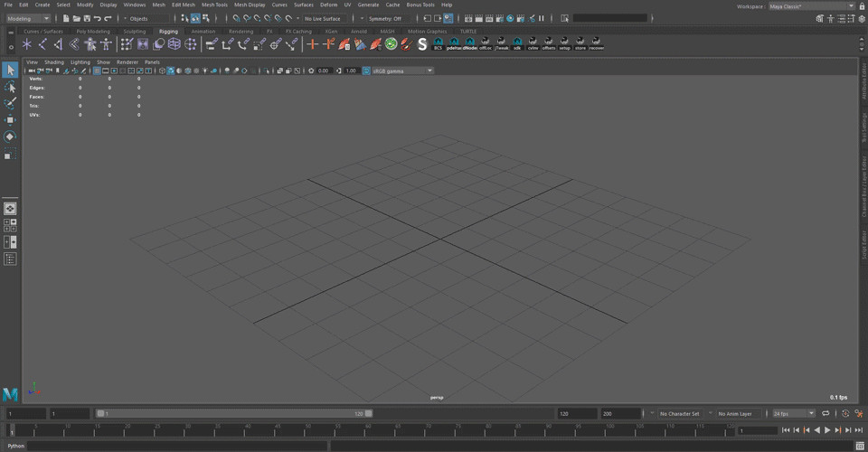Play the timeline forwards

pyautogui.click(x=827, y=430)
